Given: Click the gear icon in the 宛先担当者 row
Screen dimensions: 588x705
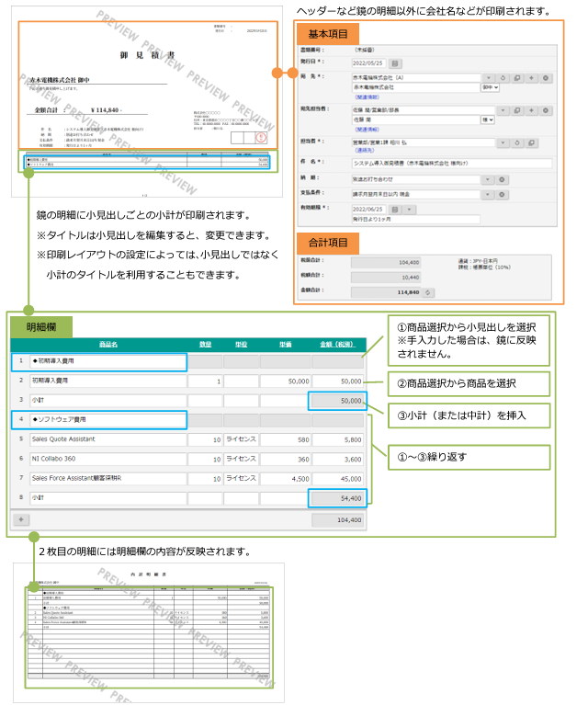Looking at the screenshot, I should [546, 110].
